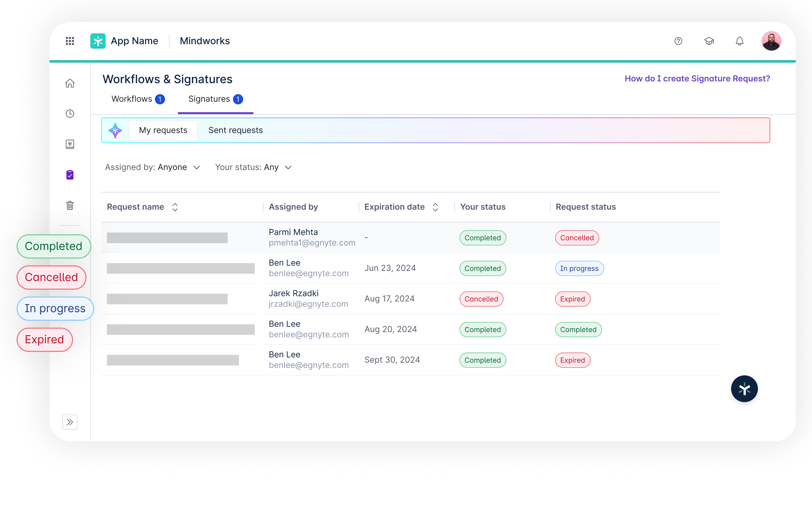
Task: Open the Assigned by: Anyone dropdown
Action: pos(153,167)
